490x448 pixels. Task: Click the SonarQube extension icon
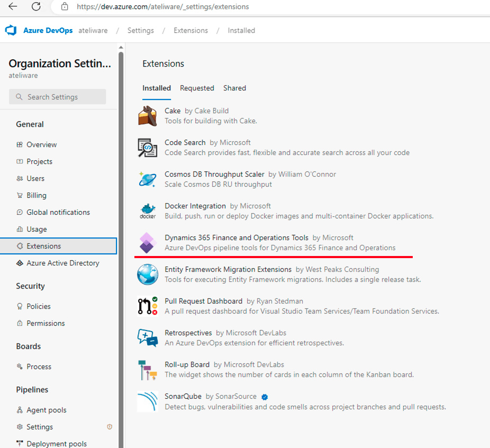pyautogui.click(x=148, y=401)
